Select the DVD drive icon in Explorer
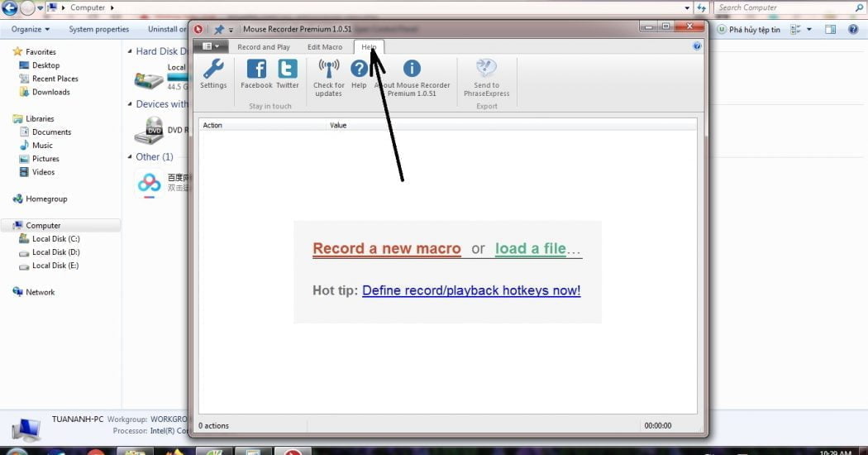868x455 pixels. (x=149, y=130)
